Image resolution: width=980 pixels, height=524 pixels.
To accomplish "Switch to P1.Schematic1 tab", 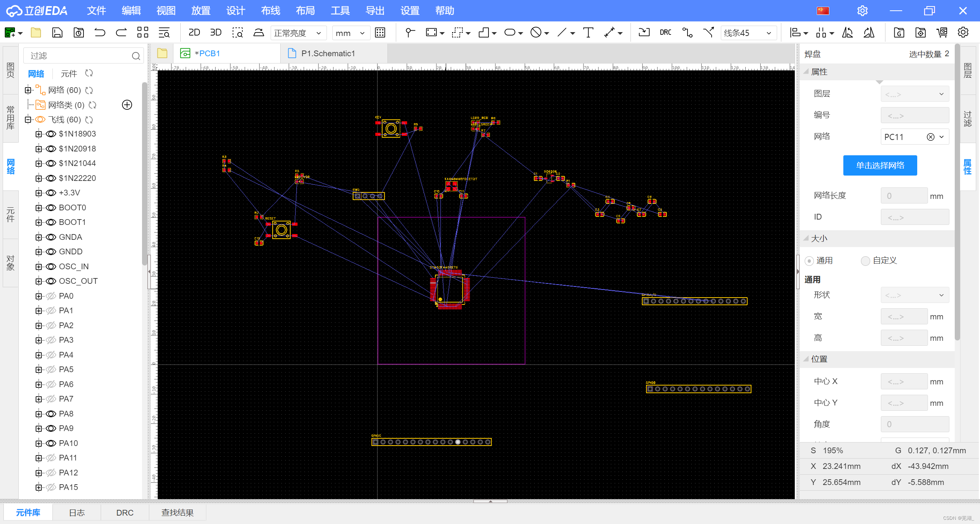I will click(328, 54).
